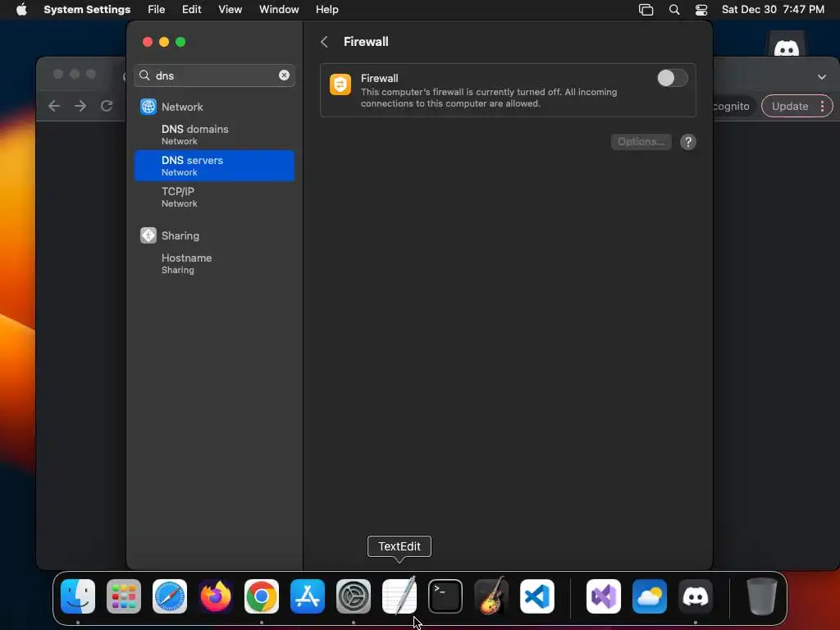Click System Settings gear in Dock
840x630 pixels.
tap(354, 596)
